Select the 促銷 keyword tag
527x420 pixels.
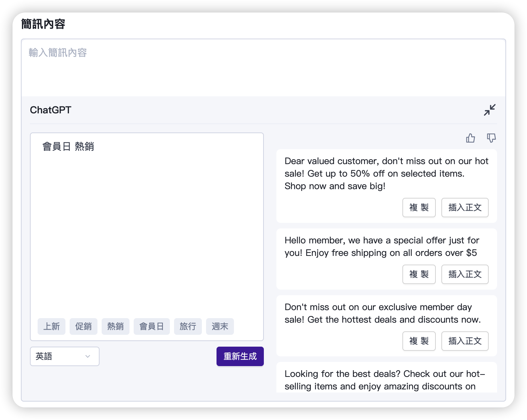click(x=84, y=326)
